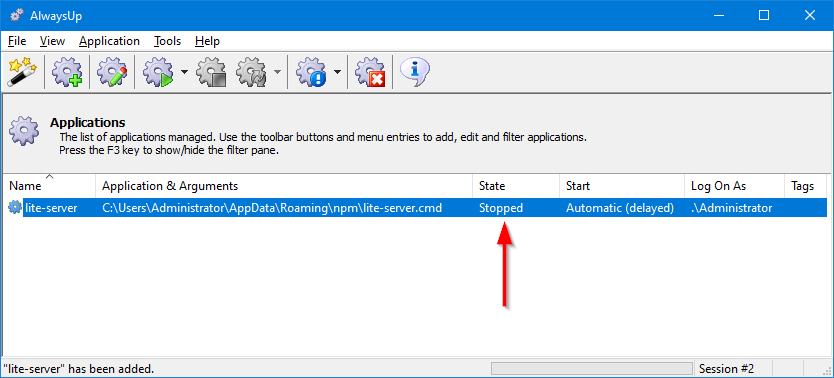This screenshot has width=834, height=378.
Task: Sort by the State column header
Action: pyautogui.click(x=516, y=186)
